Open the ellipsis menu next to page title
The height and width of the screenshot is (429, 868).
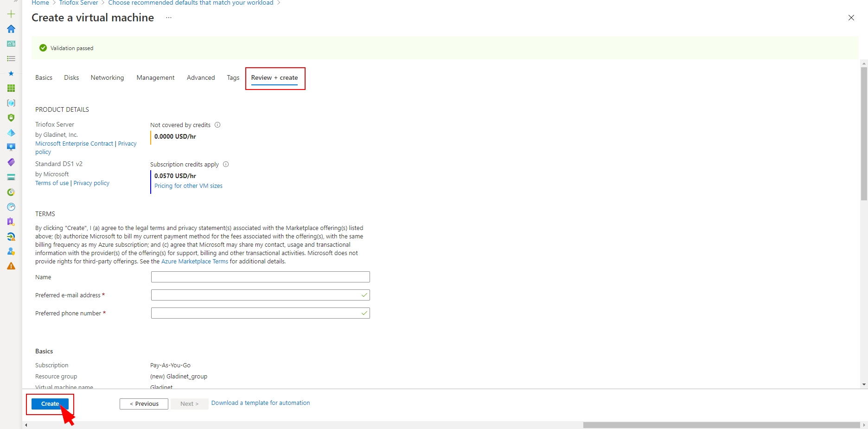(x=169, y=18)
